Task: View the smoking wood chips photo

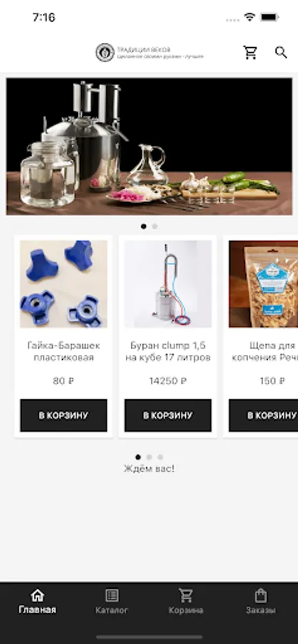Action: coord(264,284)
